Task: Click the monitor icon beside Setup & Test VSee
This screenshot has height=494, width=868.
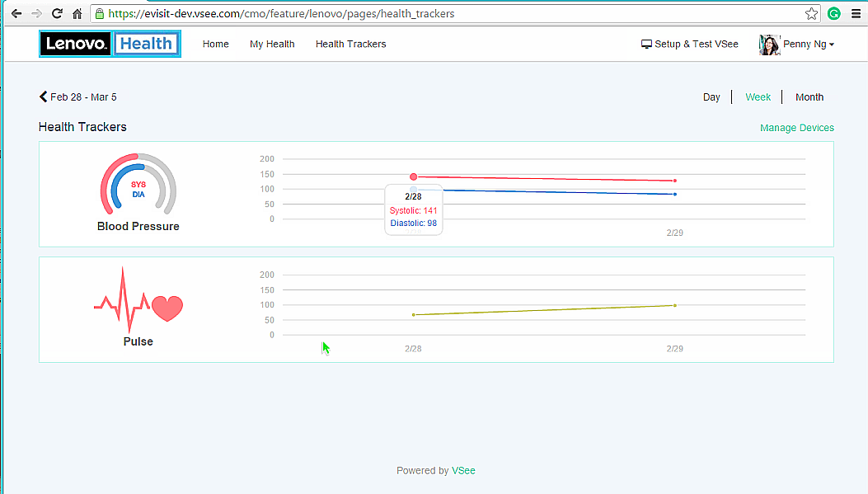Action: [646, 44]
